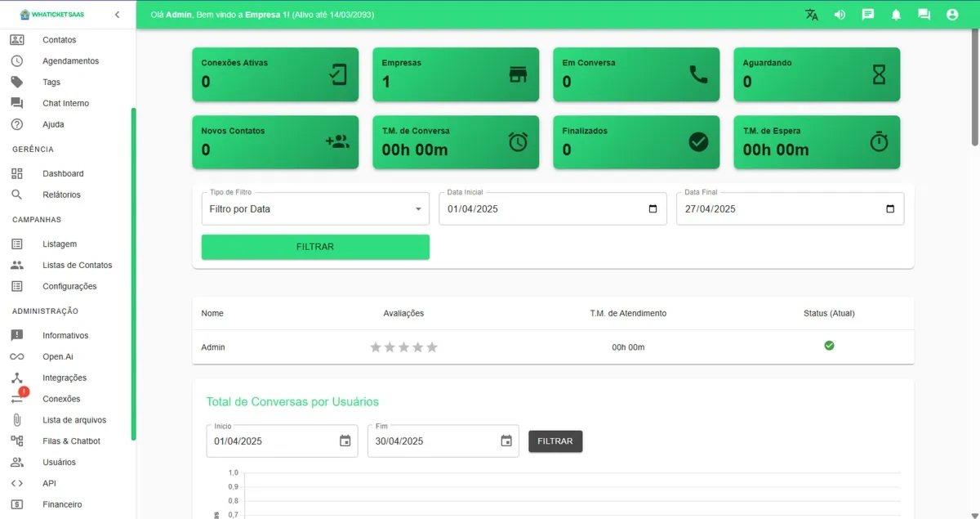Click the Status (Atual) column header
Screen dimensions: 980x519
(829, 313)
